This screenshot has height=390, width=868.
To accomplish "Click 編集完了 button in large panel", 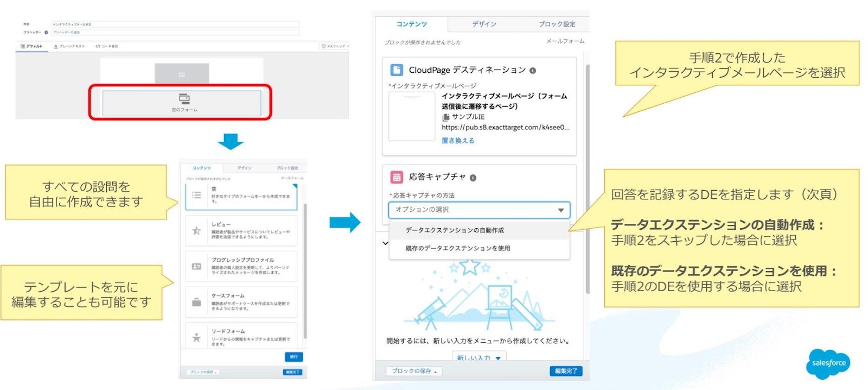I will point(566,371).
